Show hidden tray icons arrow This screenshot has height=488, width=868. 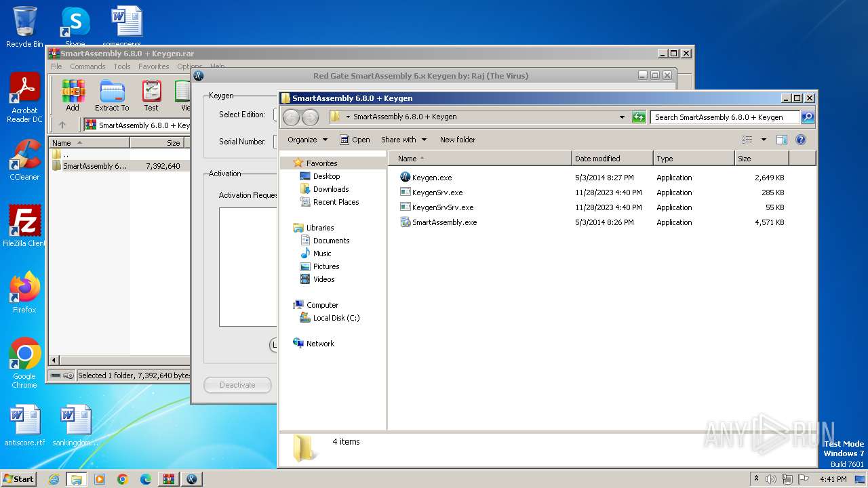757,479
